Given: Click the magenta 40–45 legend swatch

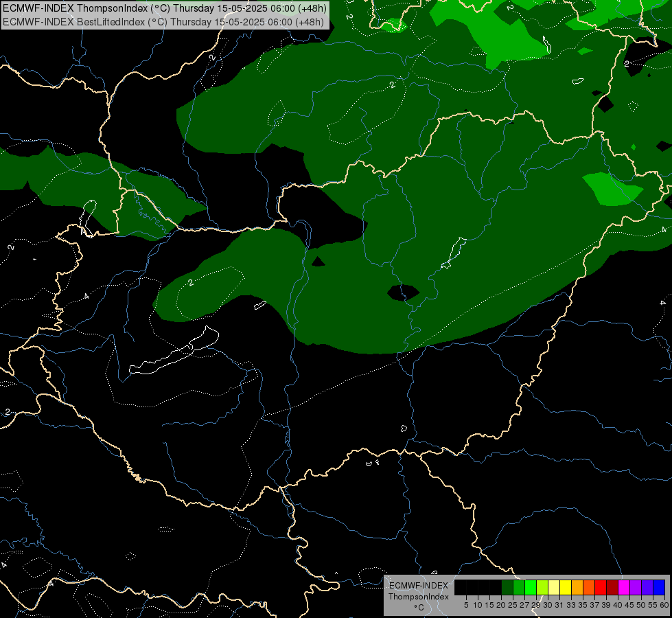Looking at the screenshot, I should click(x=624, y=587).
